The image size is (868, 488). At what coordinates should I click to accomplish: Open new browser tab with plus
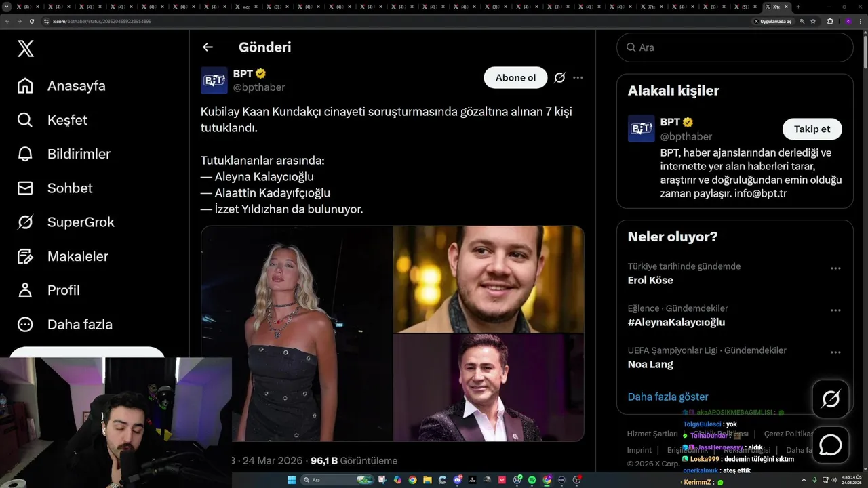798,7
